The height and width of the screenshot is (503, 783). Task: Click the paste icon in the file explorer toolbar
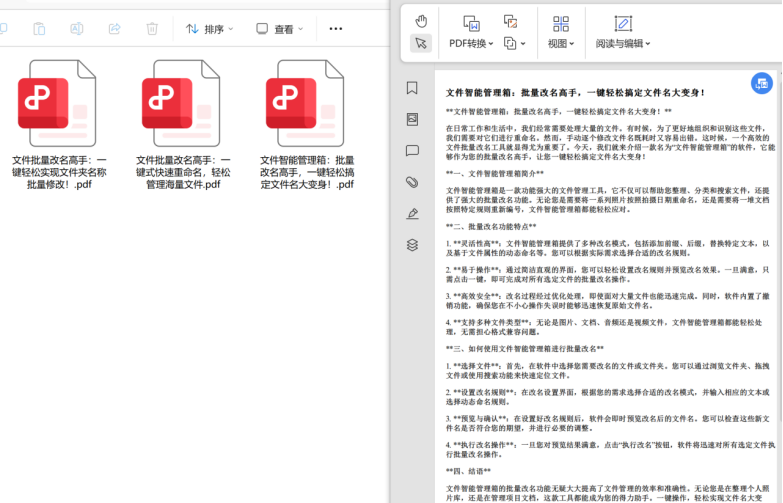pyautogui.click(x=39, y=28)
